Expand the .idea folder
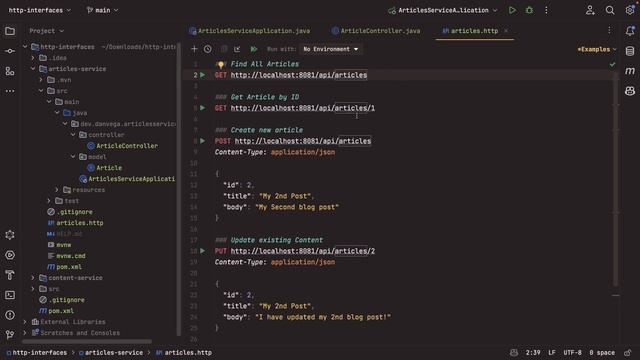The width and height of the screenshot is (640, 360). [33, 58]
